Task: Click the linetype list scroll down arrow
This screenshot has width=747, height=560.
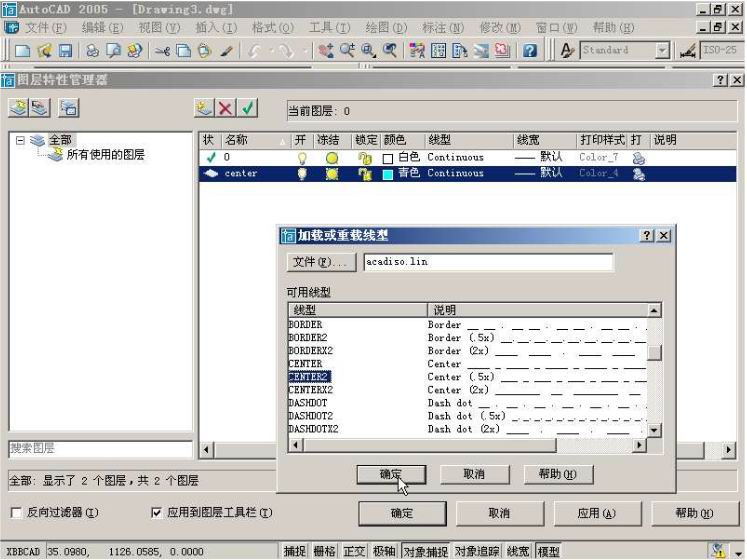Action: pyautogui.click(x=654, y=430)
